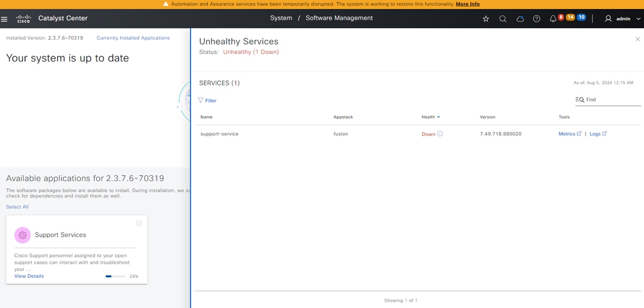Screen dimensions: 644x308
Task: Click the info icon beside Down
Action: (440, 133)
